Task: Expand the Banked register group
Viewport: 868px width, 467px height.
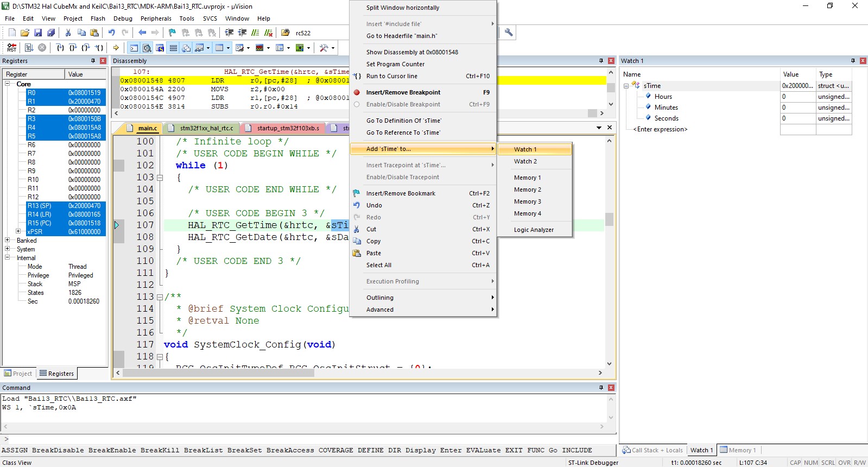Action: (8, 240)
